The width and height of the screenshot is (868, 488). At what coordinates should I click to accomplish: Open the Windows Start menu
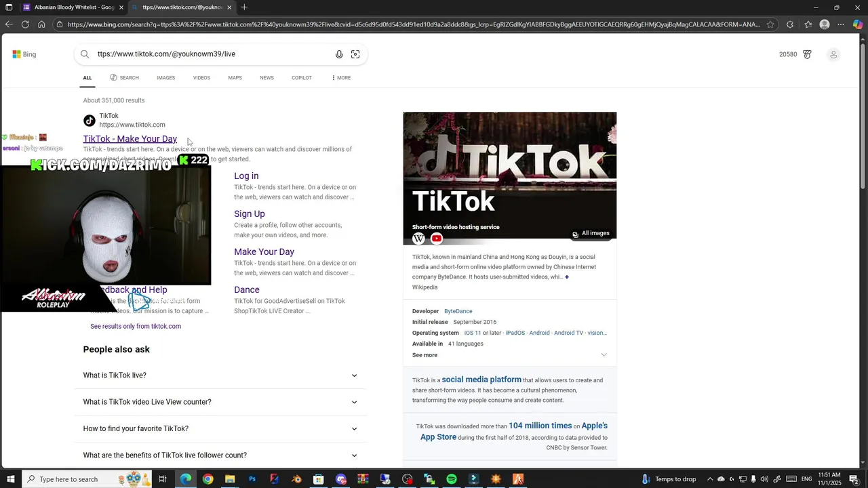9,479
